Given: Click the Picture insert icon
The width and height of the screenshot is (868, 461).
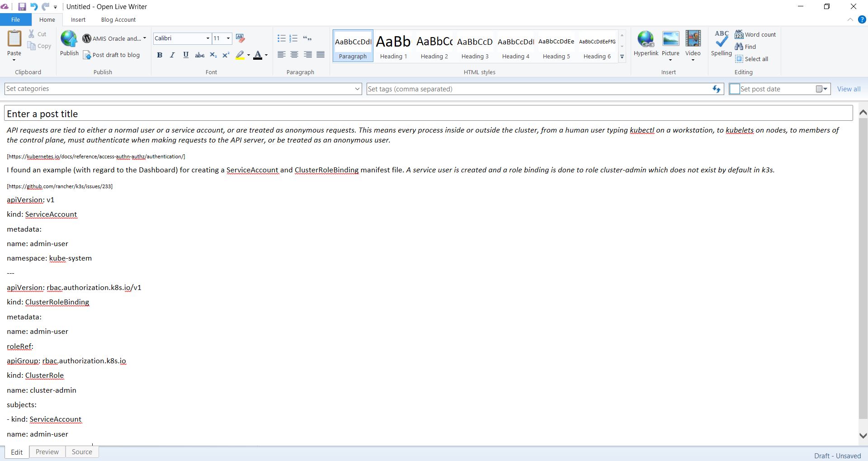Looking at the screenshot, I should pyautogui.click(x=670, y=39).
